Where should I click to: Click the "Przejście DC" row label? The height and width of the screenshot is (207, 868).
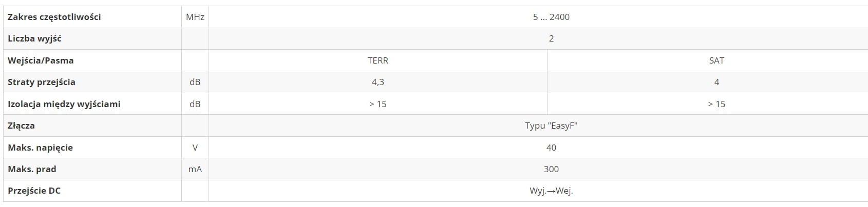coord(34,191)
